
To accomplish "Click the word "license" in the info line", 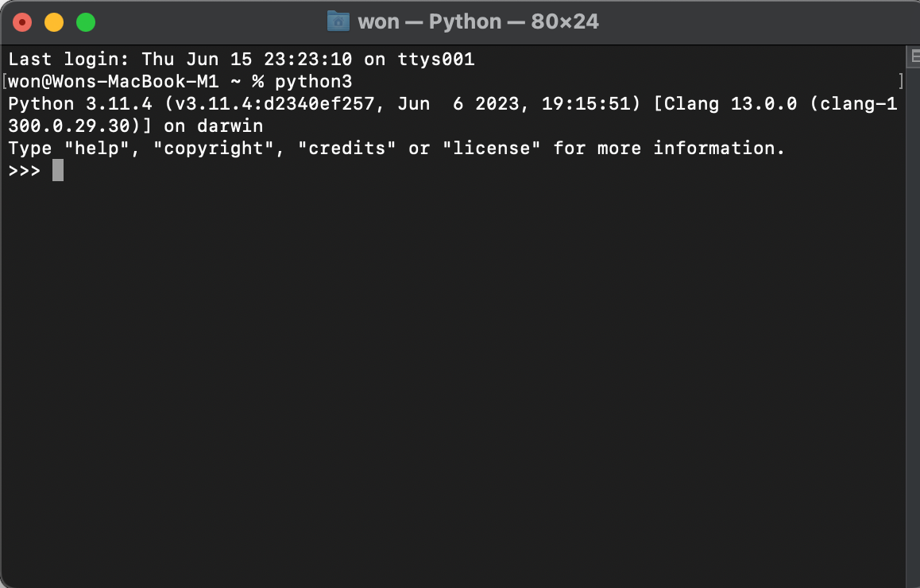I will tap(491, 148).
